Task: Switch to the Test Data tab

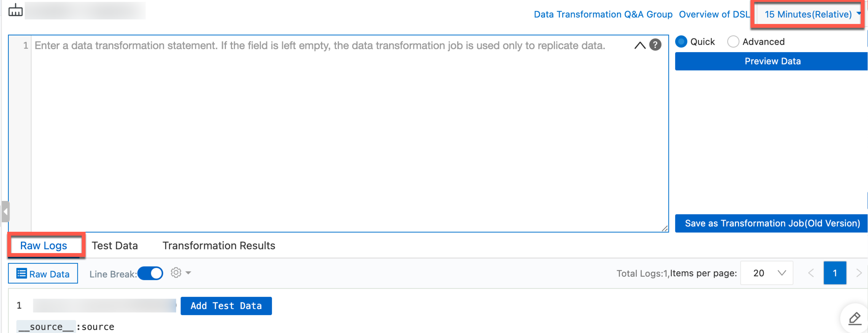Action: pos(114,245)
